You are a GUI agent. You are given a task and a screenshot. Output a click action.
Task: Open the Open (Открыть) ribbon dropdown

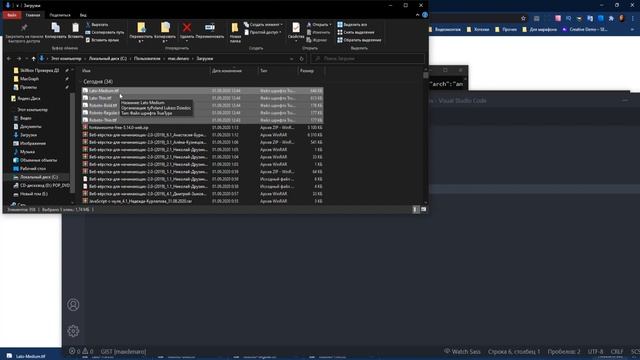319,24
